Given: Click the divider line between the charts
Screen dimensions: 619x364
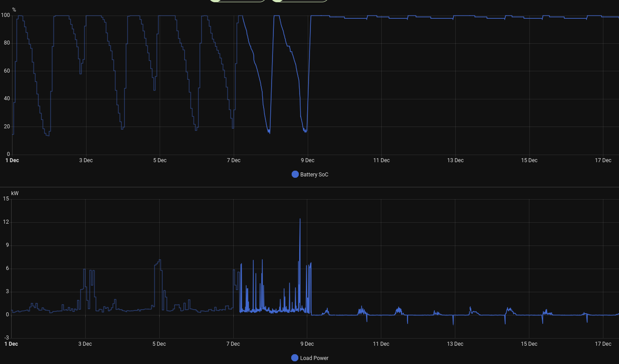Looking at the screenshot, I should click(x=309, y=187).
